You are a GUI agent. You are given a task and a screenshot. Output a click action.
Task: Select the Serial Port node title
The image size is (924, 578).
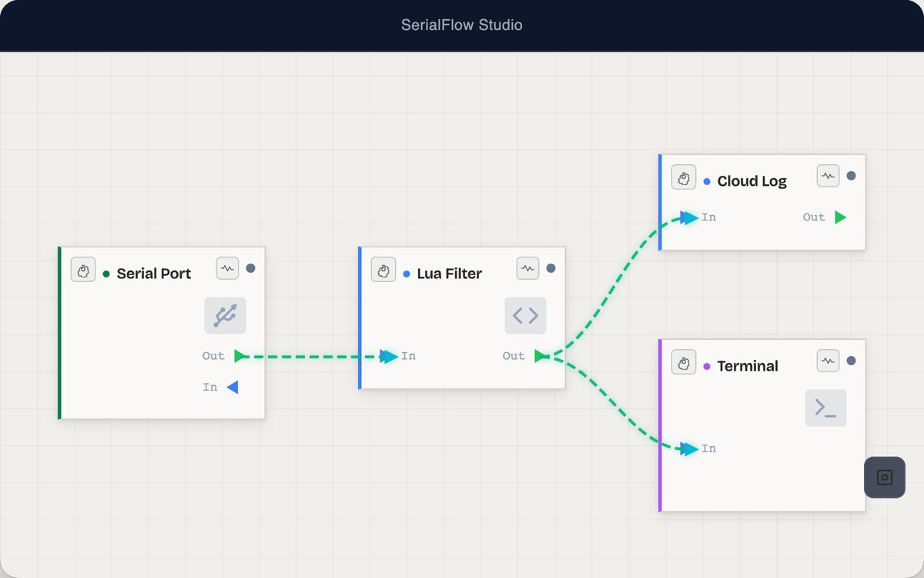click(x=154, y=274)
